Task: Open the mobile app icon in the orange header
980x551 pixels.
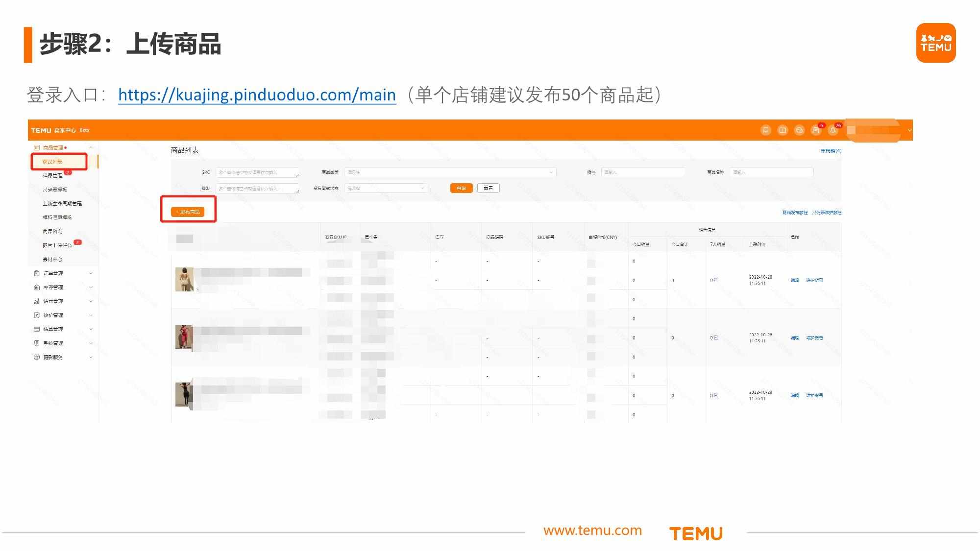Action: (x=766, y=130)
